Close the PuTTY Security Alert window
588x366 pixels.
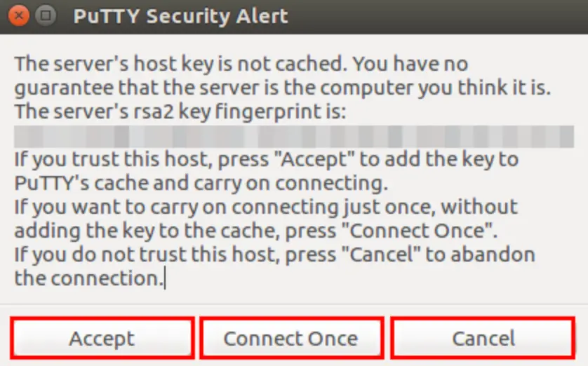click(x=18, y=15)
